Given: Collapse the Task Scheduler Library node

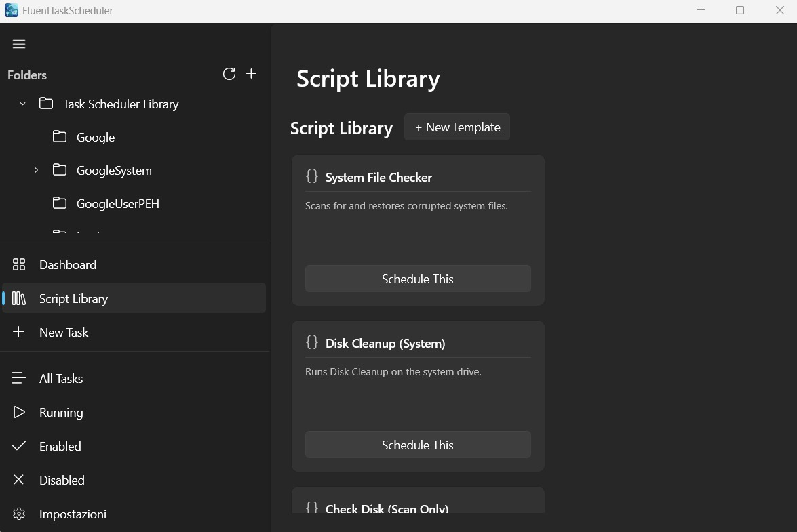Looking at the screenshot, I should pyautogui.click(x=22, y=104).
